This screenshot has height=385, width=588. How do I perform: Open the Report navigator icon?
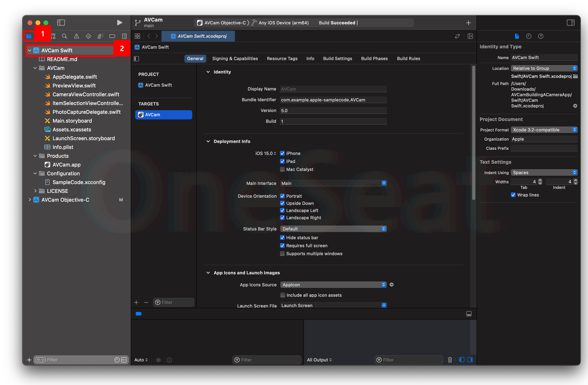[x=124, y=36]
